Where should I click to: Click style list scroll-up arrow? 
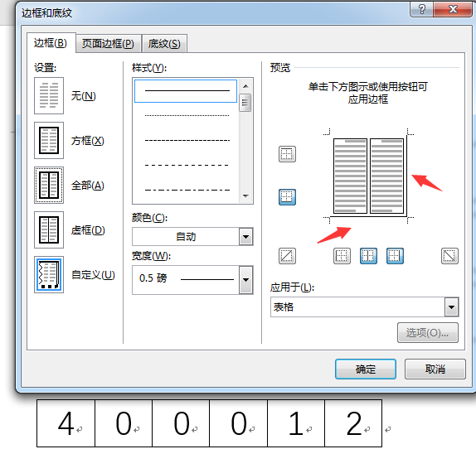click(245, 86)
